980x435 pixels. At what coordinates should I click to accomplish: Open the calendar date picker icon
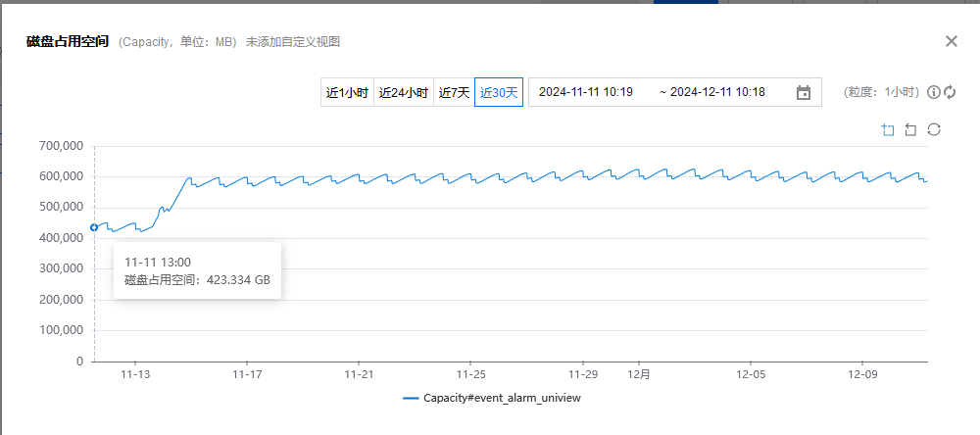pyautogui.click(x=804, y=92)
